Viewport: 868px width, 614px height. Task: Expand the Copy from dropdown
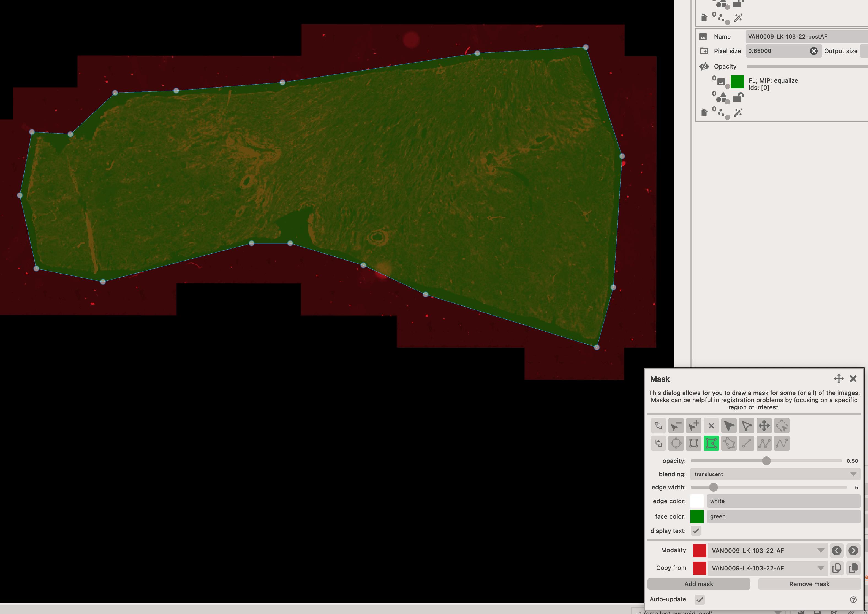pos(768,568)
